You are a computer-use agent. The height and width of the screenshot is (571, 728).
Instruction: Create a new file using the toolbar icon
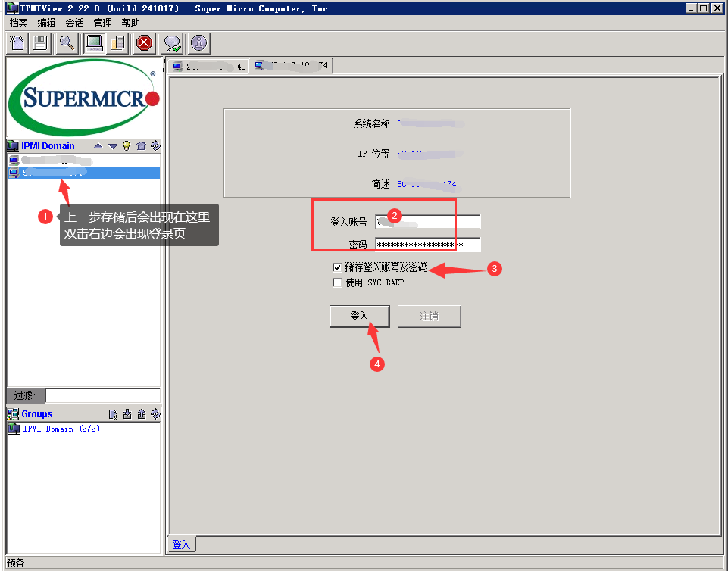[16, 42]
